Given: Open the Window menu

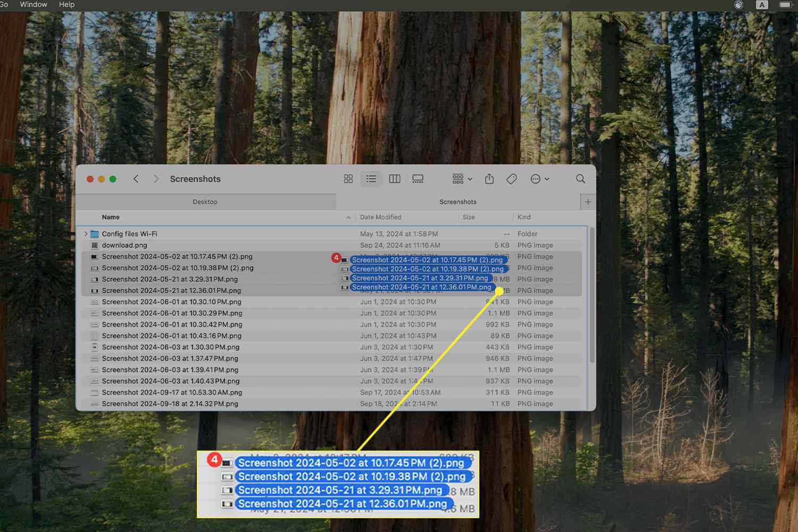Looking at the screenshot, I should coord(34,5).
